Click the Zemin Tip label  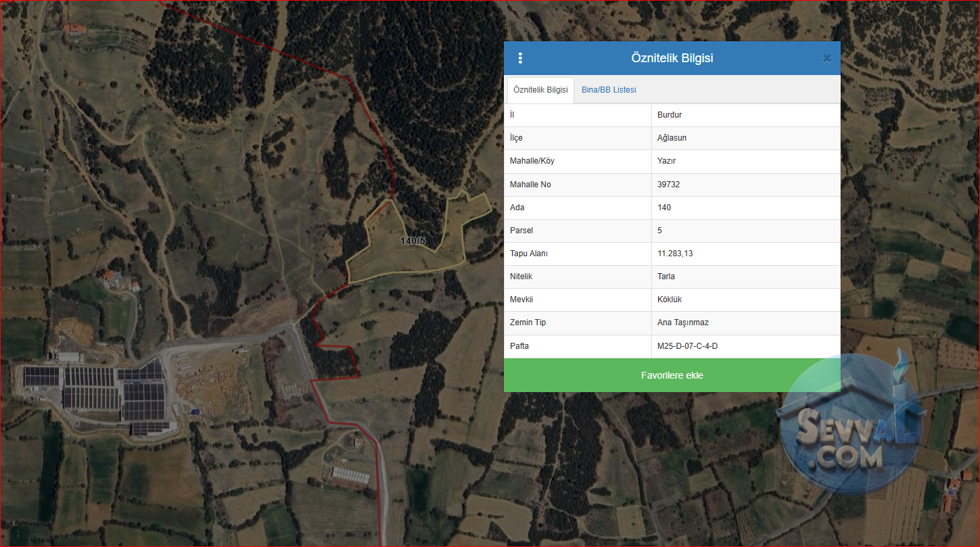[528, 323]
